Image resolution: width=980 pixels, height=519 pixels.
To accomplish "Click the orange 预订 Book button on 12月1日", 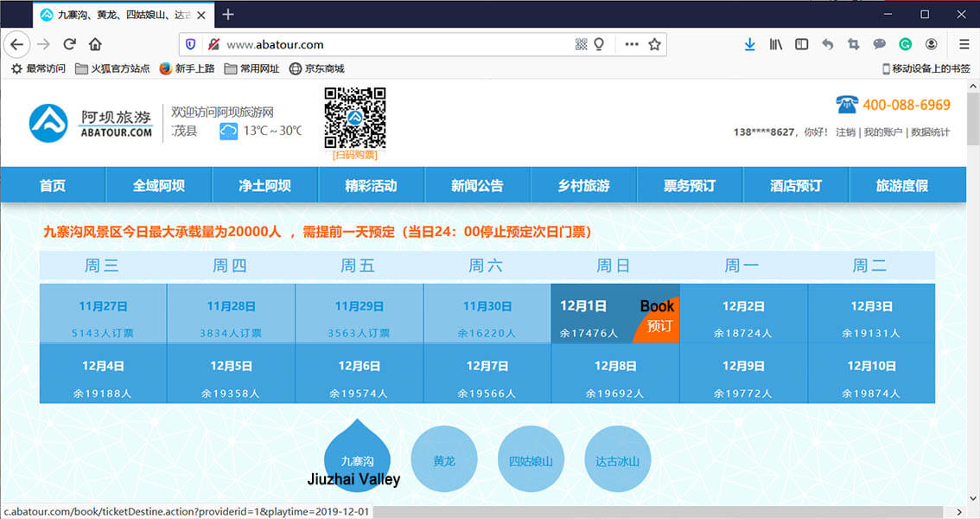I will [659, 322].
